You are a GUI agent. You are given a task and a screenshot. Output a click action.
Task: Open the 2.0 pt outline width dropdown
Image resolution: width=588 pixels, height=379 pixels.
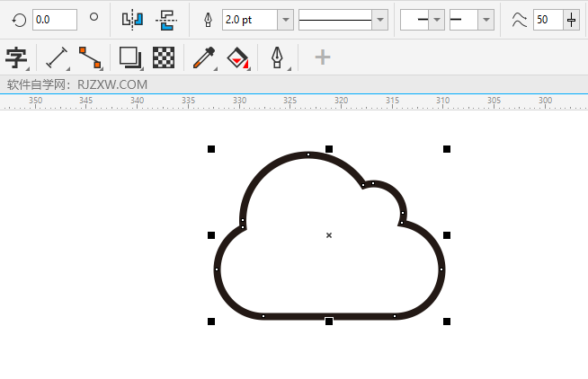(x=285, y=20)
